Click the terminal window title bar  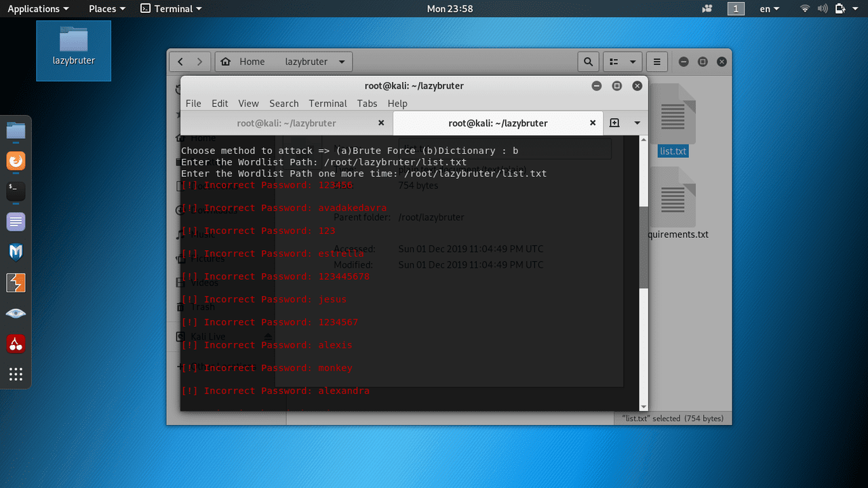[414, 86]
